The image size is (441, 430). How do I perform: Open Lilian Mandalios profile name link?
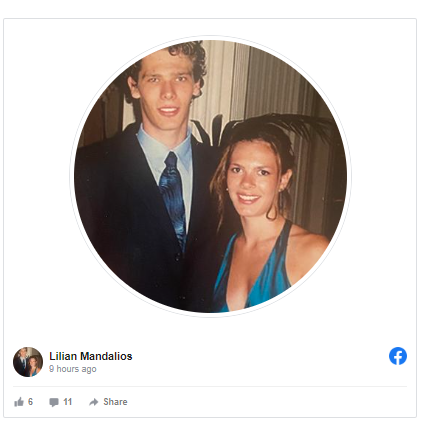pos(91,356)
